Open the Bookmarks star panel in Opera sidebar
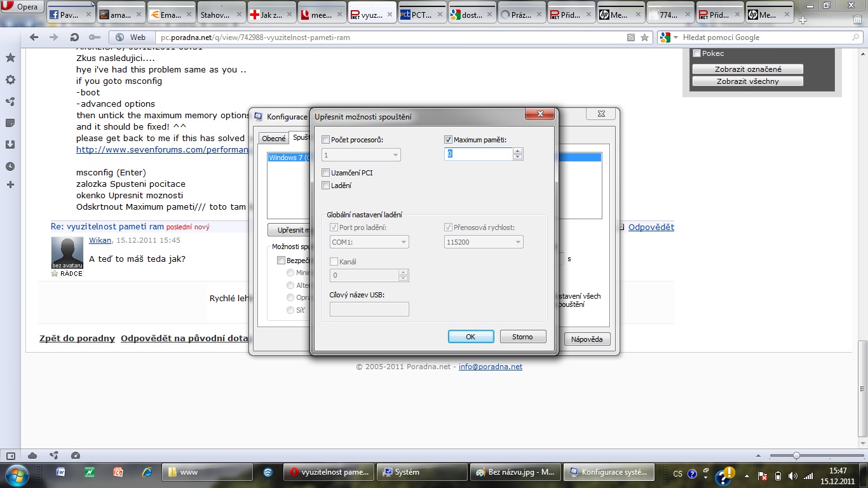The height and width of the screenshot is (488, 868). click(10, 58)
